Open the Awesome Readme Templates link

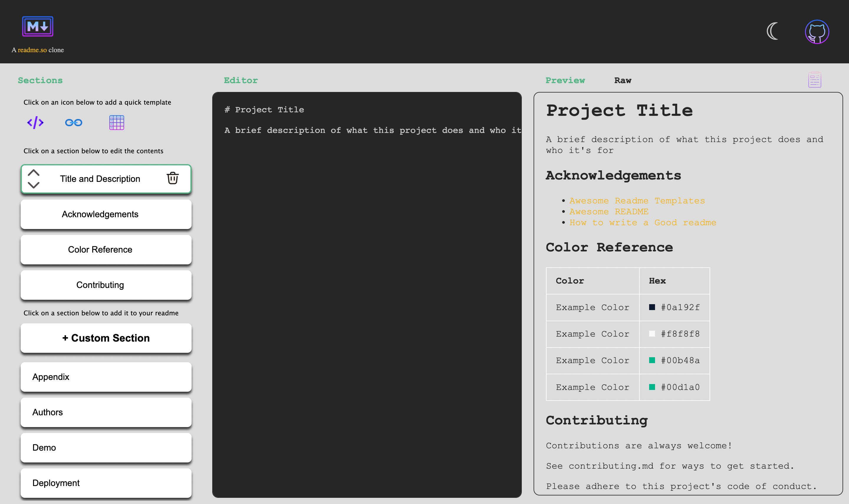pos(637,201)
